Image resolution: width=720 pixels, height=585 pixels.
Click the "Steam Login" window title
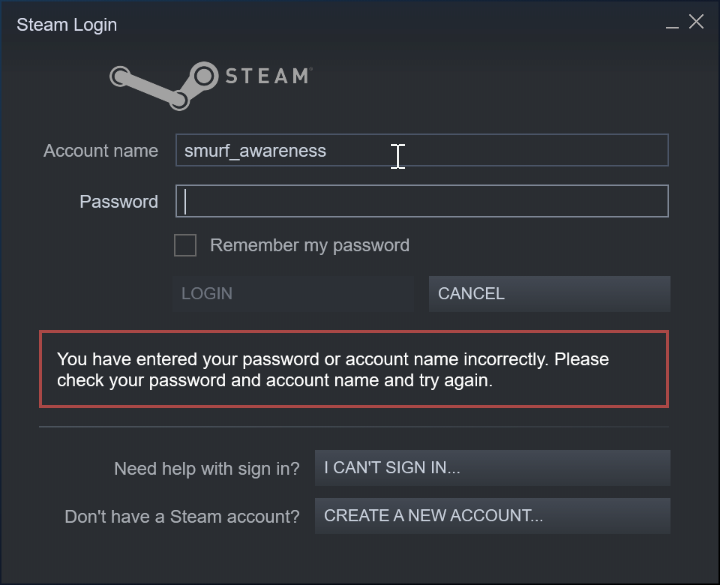point(67,25)
